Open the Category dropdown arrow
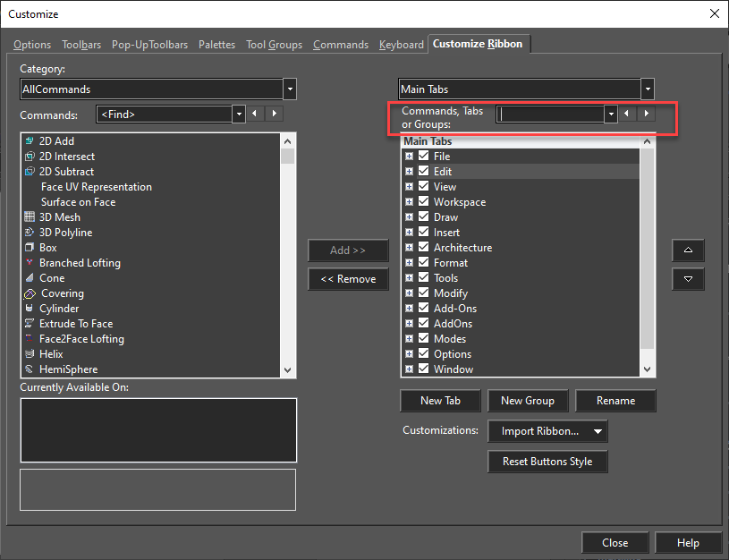 pyautogui.click(x=289, y=89)
